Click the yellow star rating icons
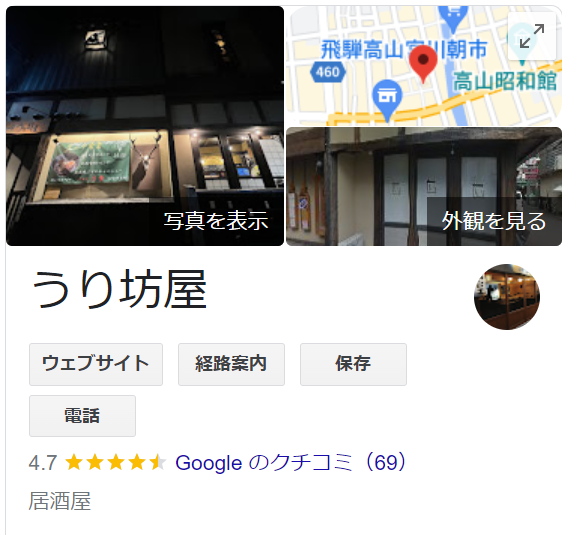 116,462
